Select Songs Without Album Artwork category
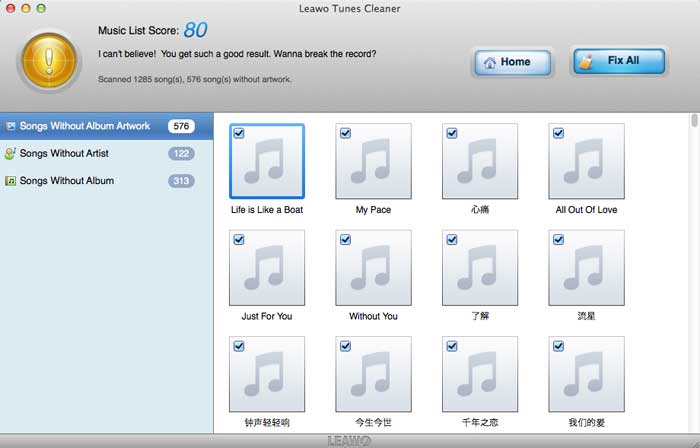This screenshot has width=700, height=448. click(106, 126)
